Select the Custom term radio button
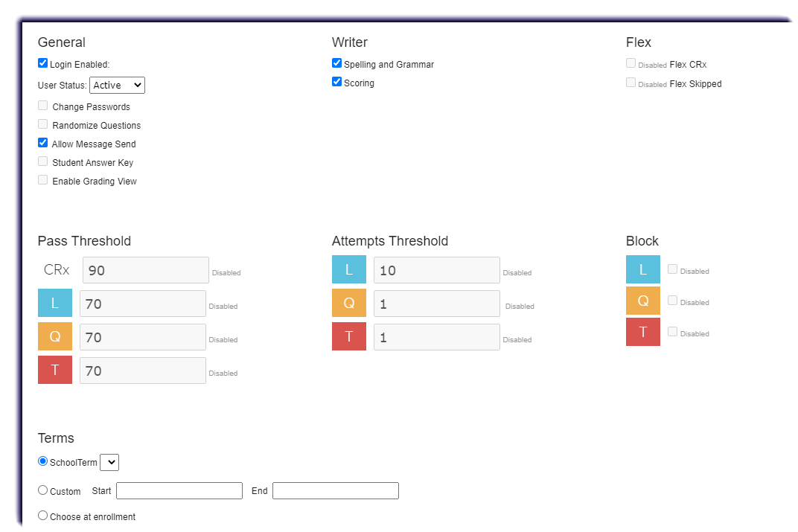Image resolution: width=798 pixels, height=532 pixels. [42, 489]
